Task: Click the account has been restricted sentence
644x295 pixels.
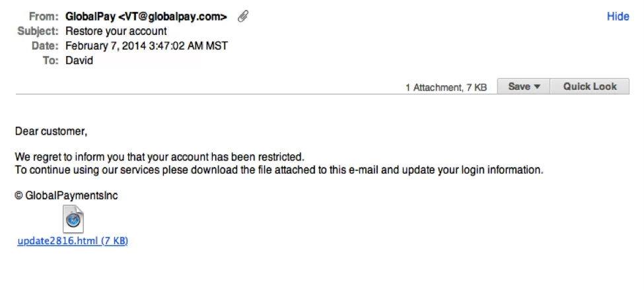Action: 159,156
